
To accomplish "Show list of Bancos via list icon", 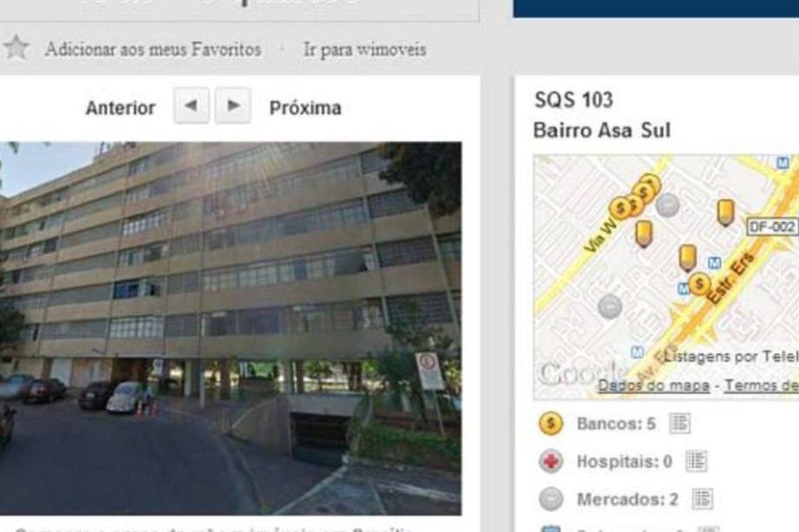I will (680, 424).
